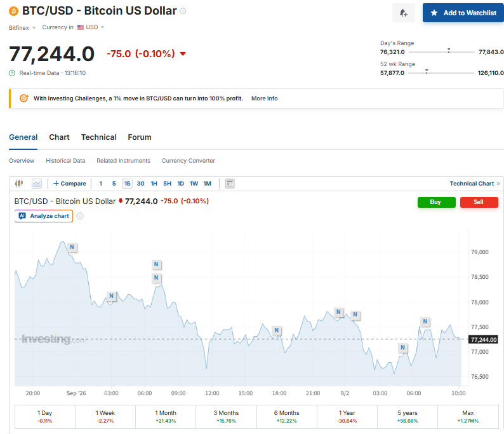Select the Max performance range
Viewport: 504px width, 434px height.
[468, 417]
